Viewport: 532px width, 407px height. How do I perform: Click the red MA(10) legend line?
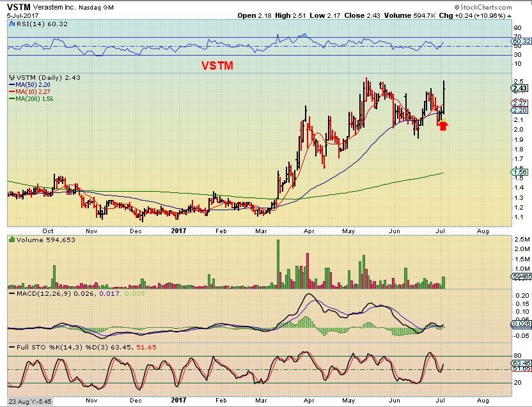click(x=12, y=91)
